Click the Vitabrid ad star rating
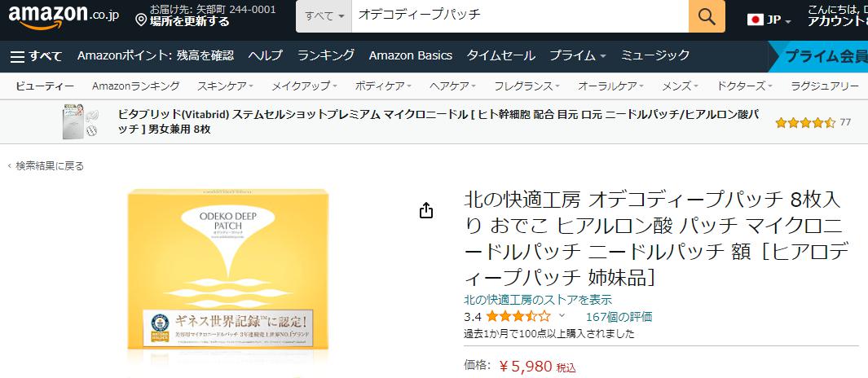 [805, 122]
